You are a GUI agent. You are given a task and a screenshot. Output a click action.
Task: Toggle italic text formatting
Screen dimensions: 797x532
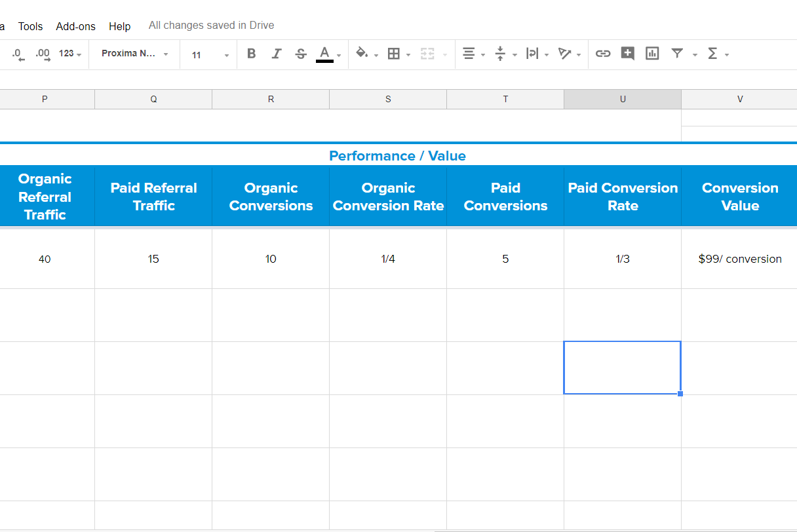[x=276, y=54]
